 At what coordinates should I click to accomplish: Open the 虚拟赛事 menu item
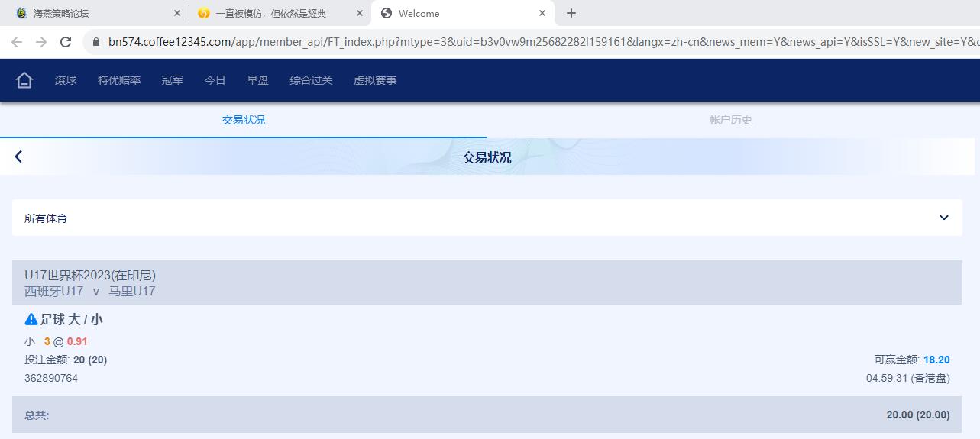(x=375, y=80)
